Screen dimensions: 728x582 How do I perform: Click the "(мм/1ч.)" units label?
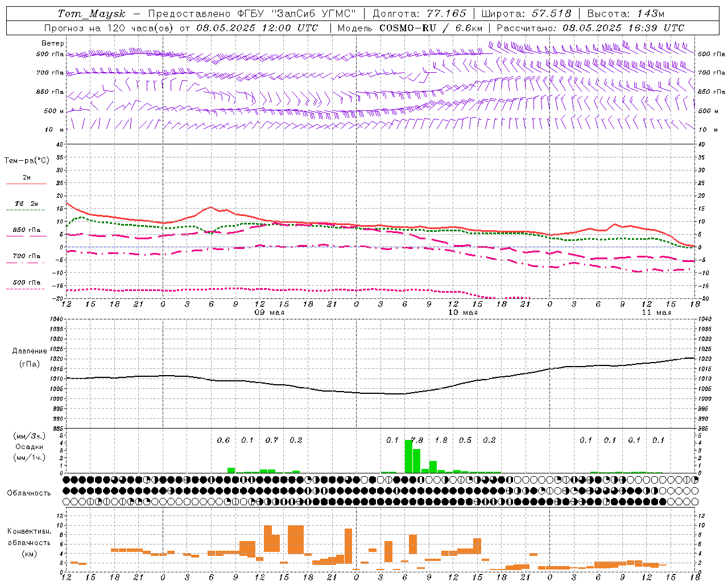coord(30,458)
